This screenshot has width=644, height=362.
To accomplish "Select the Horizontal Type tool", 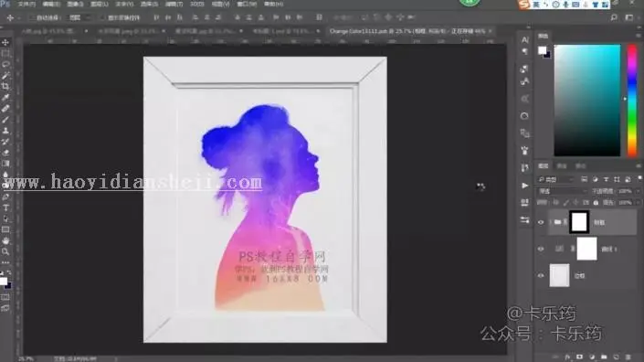I will [x=5, y=208].
